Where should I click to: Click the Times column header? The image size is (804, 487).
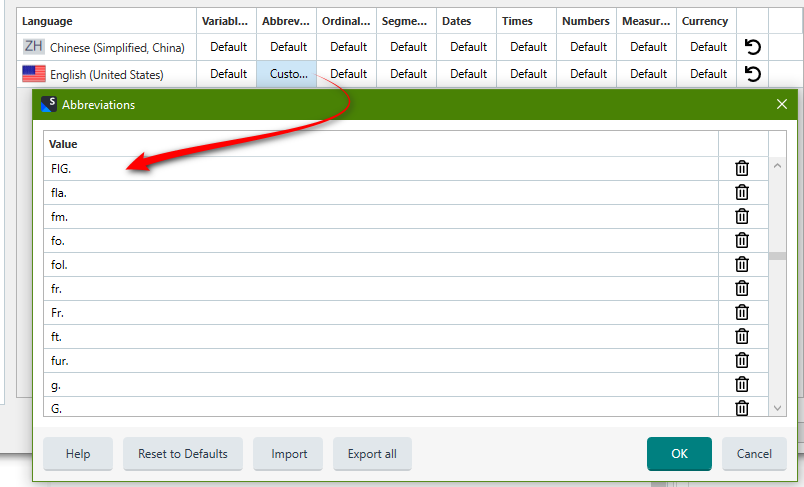[x=526, y=21]
